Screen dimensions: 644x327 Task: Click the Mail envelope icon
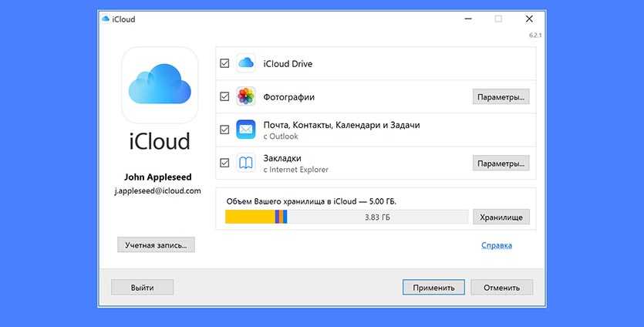[x=246, y=130]
